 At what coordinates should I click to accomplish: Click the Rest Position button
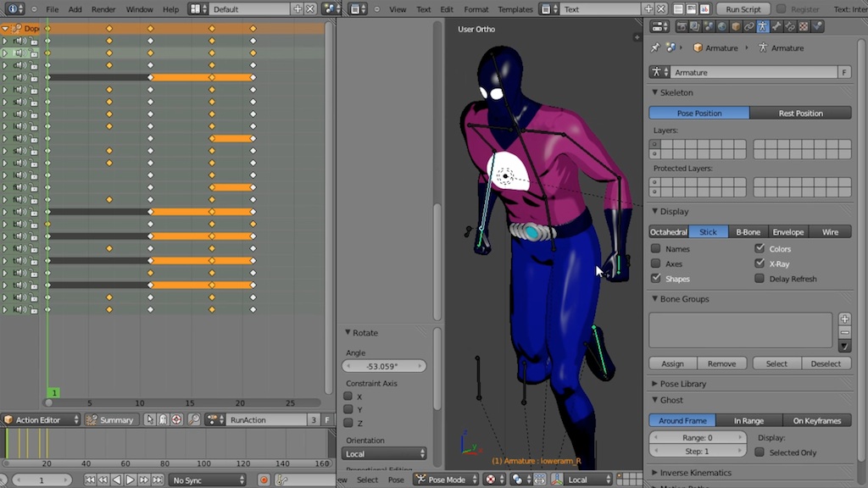(800, 113)
